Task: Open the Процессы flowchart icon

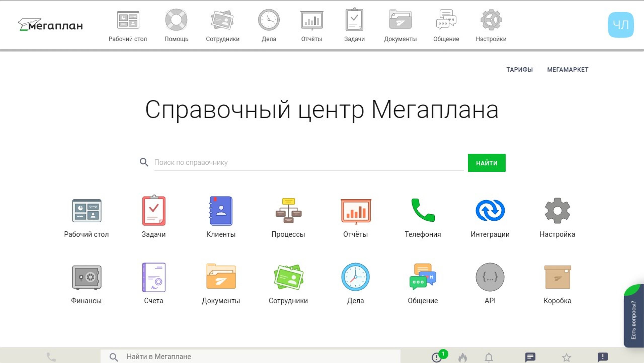Action: (288, 211)
